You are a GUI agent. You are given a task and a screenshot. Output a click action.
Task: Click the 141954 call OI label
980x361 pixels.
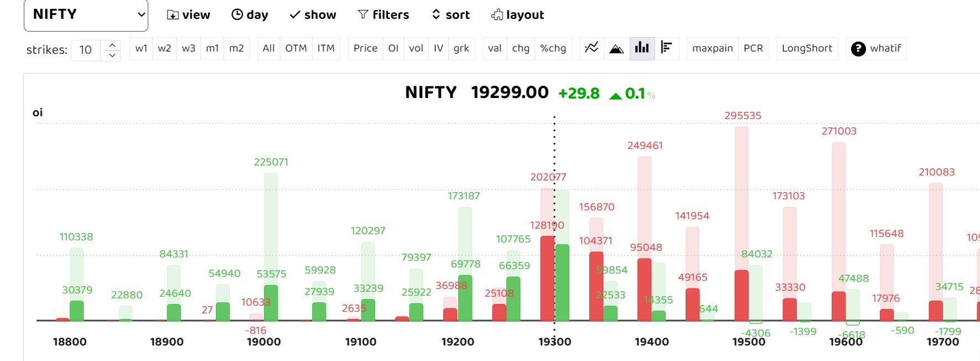point(692,216)
